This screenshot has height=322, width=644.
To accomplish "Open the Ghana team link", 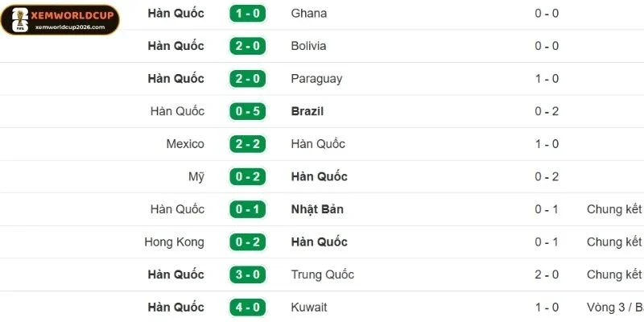I will click(309, 14).
